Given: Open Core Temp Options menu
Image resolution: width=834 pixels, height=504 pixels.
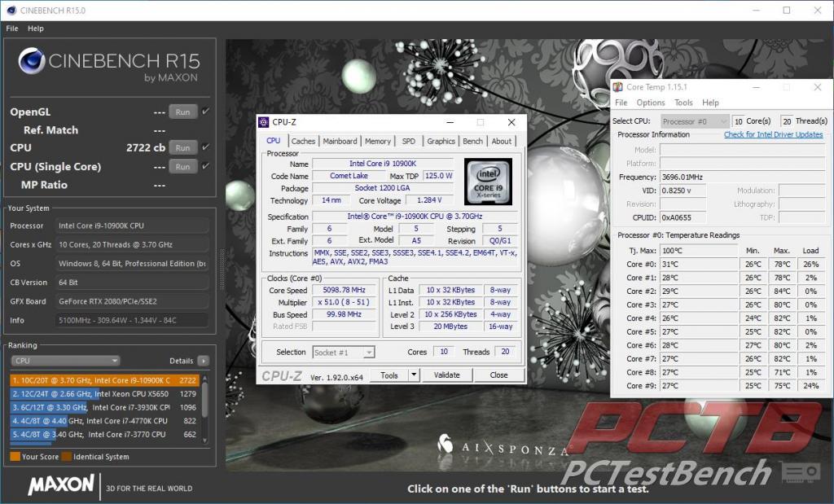Looking at the screenshot, I should pyautogui.click(x=651, y=103).
